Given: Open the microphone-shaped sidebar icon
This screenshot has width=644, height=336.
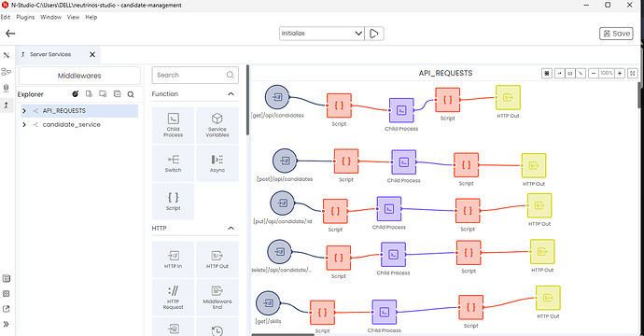Looking at the screenshot, I should tap(7, 89).
